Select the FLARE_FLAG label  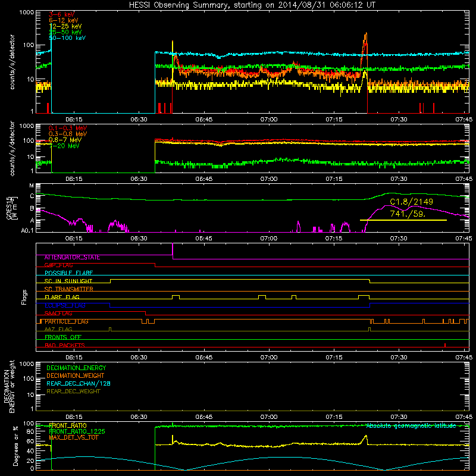tap(62, 297)
